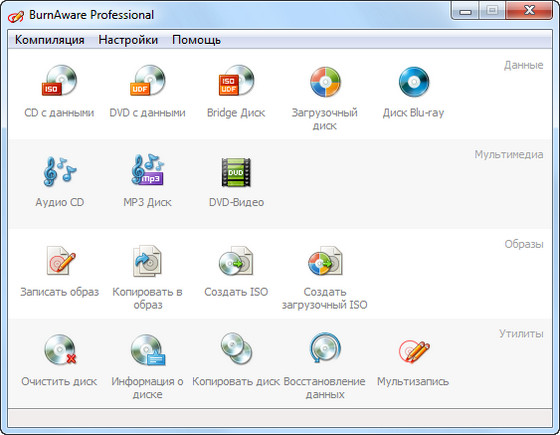
Task: Click the "MP3 Диск" label
Action: tap(148, 202)
